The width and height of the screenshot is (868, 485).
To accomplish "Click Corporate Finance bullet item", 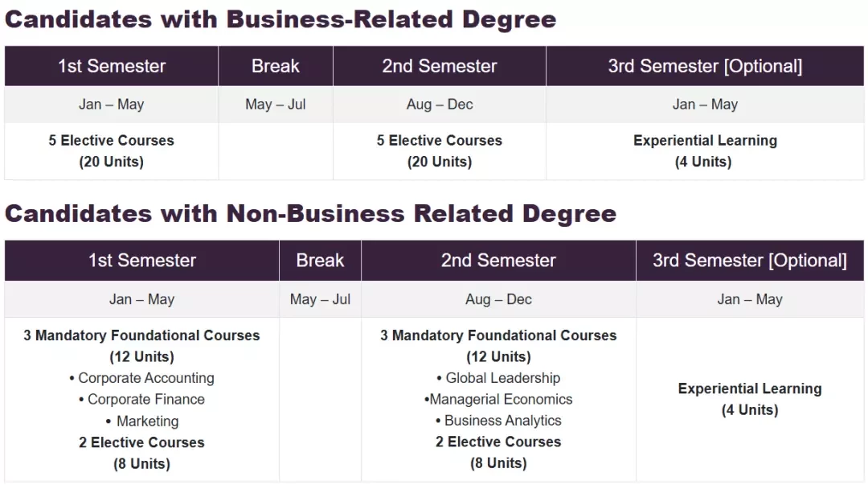I will (x=141, y=399).
